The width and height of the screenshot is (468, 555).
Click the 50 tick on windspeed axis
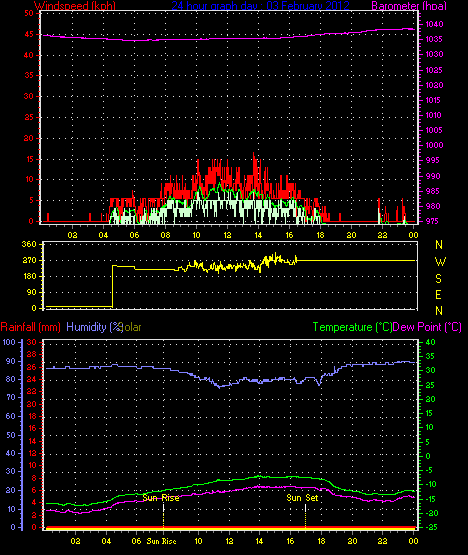pyautogui.click(x=29, y=13)
